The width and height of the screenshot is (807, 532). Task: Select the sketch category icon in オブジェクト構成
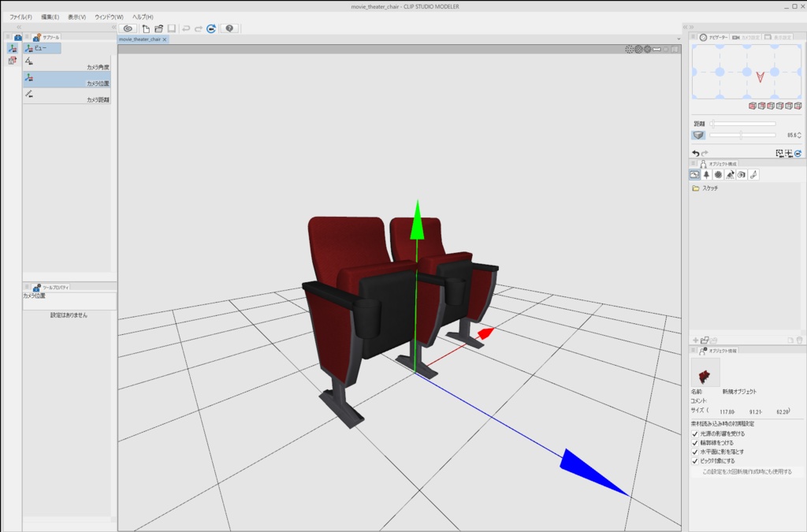tap(695, 175)
